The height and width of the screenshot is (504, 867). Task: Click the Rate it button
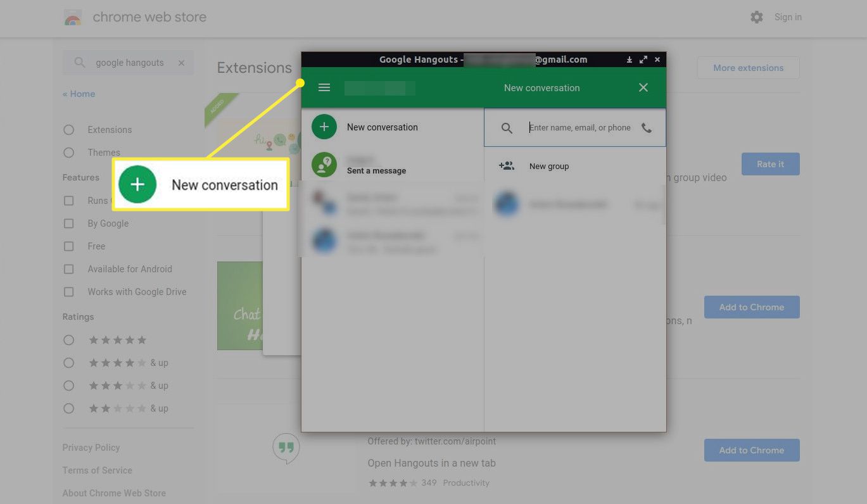[770, 164]
